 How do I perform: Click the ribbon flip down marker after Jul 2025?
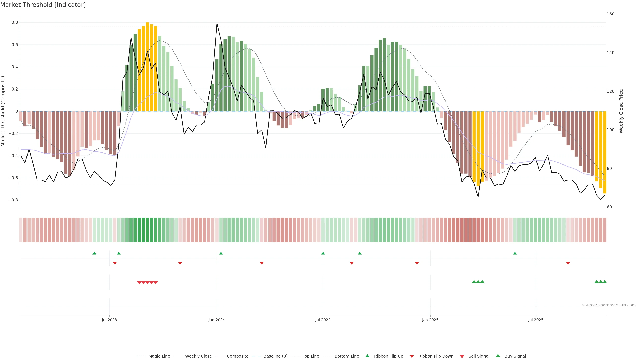[x=568, y=263]
